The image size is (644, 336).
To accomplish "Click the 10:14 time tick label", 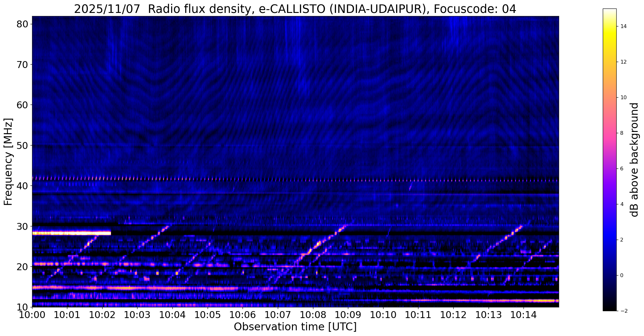I will (524, 315).
